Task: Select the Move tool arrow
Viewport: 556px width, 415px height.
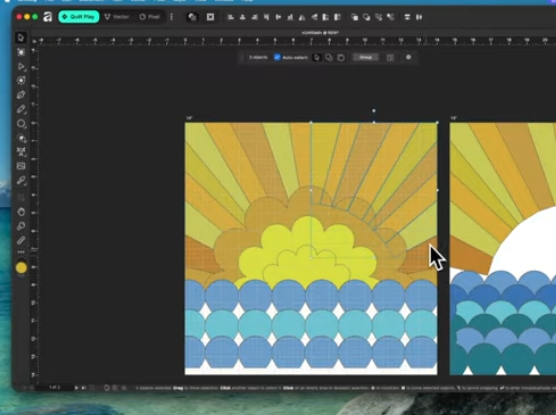Action: [21, 38]
